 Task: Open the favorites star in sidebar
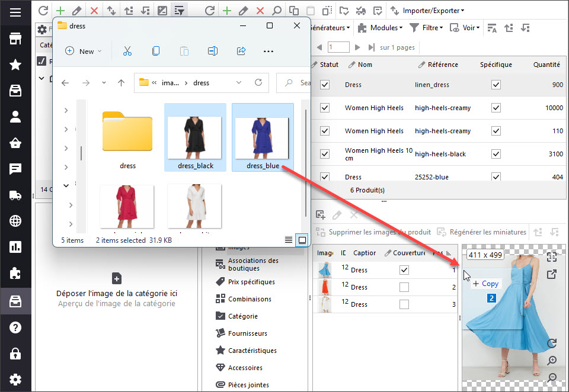click(x=15, y=65)
